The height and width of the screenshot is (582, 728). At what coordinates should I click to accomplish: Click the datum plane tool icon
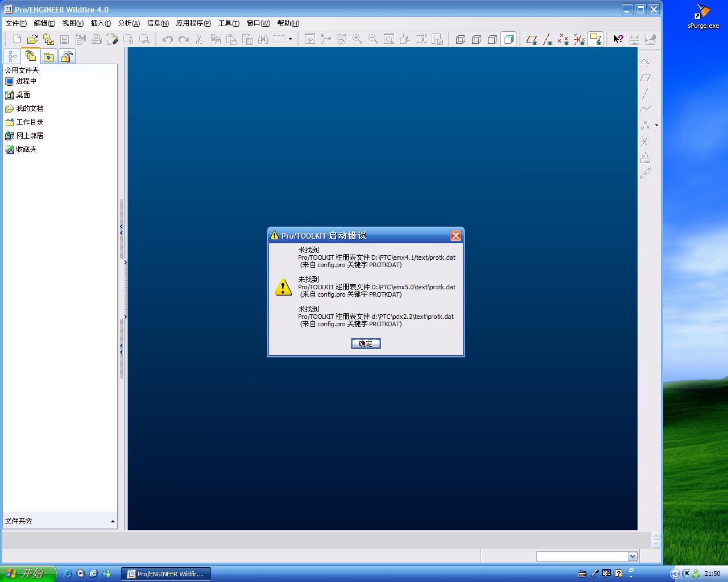[645, 78]
